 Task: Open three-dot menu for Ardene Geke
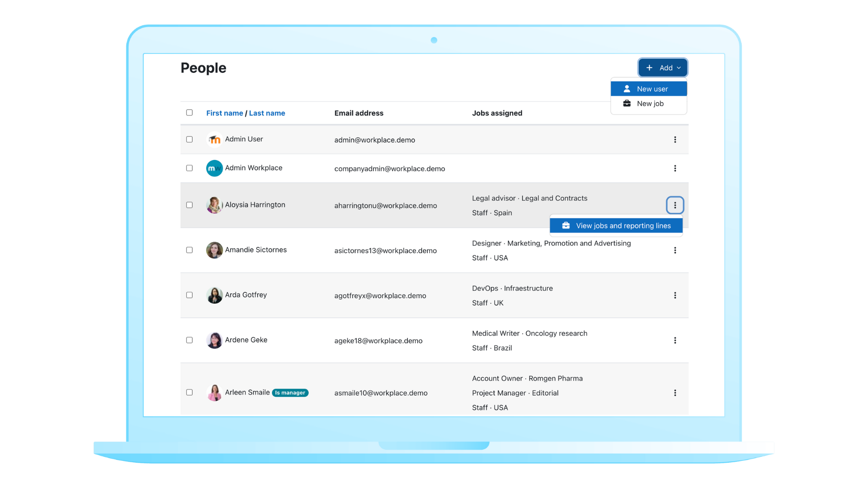675,340
